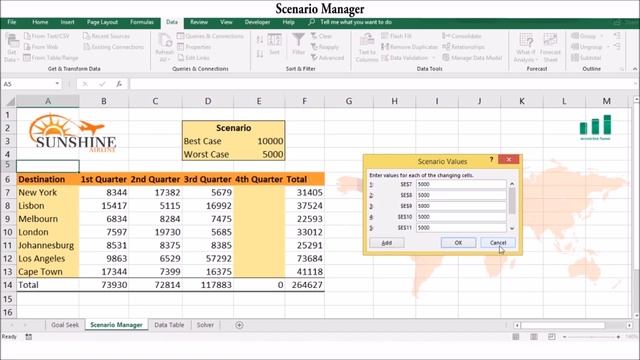
Task: Switch to the Home ribbon tab
Action: point(40,22)
